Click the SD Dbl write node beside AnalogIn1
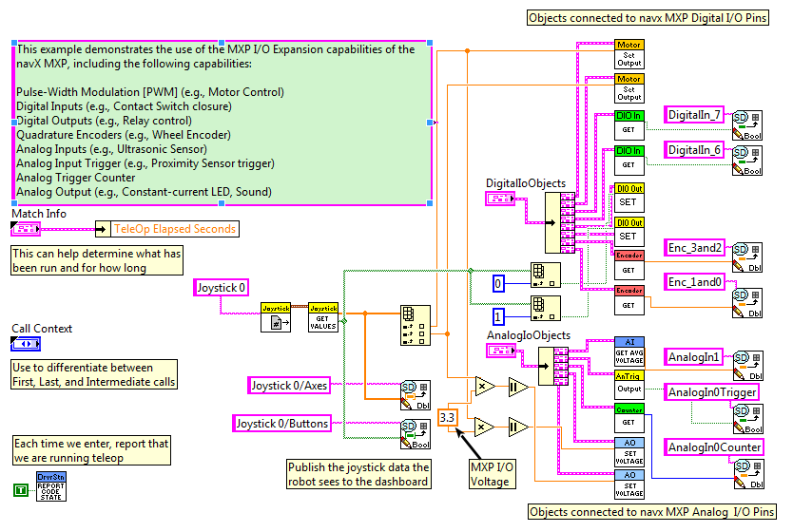Viewport: 793px width, 532px height. (x=748, y=366)
